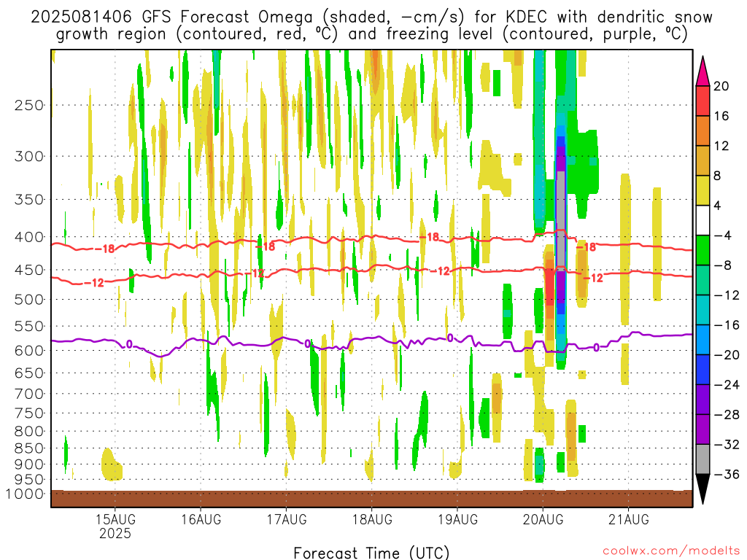The width and height of the screenshot is (747, 560).
Task: Click the 850 pressure level label
Action: [x=29, y=448]
